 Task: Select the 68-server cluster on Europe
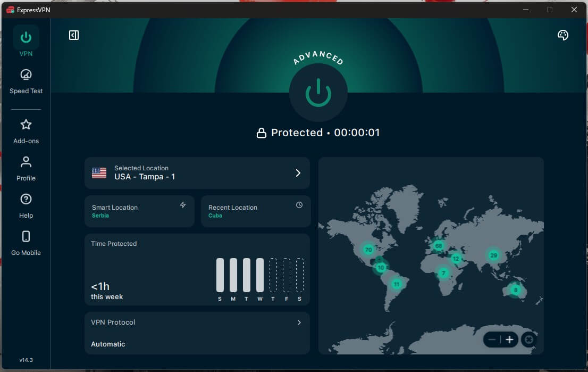439,246
